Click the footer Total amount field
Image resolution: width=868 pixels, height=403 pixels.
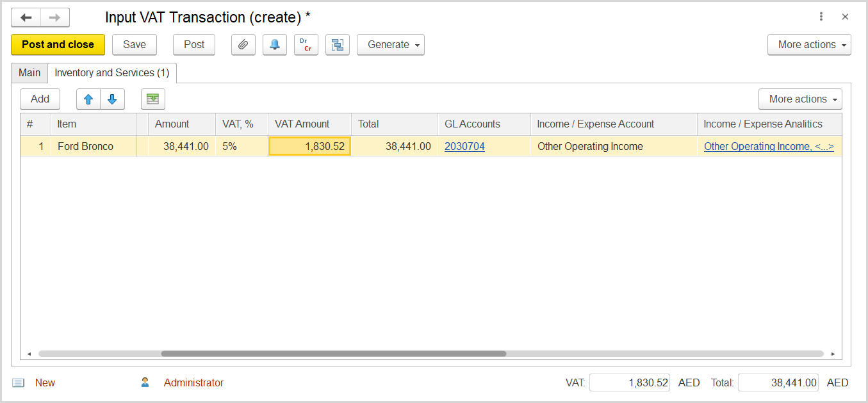[x=778, y=382]
